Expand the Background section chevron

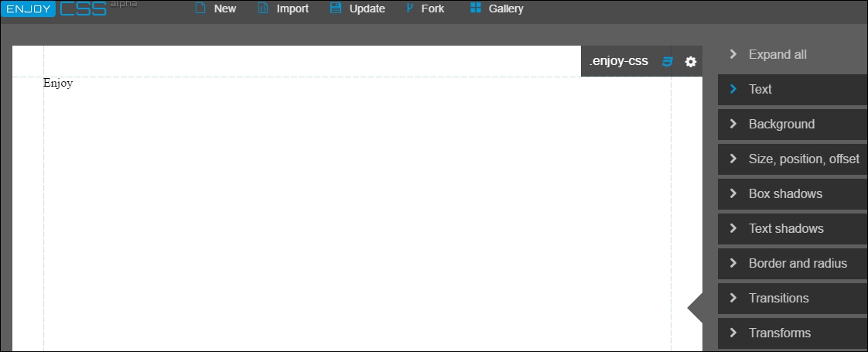pyautogui.click(x=733, y=124)
